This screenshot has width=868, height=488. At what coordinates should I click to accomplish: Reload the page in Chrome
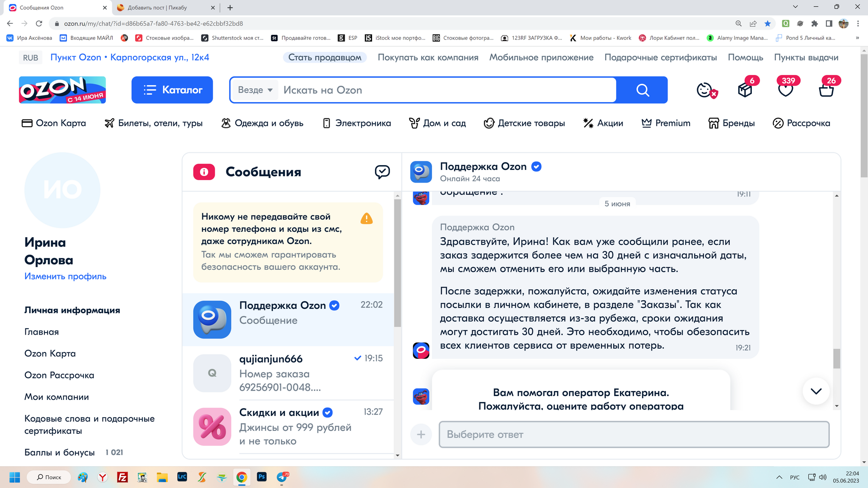(39, 24)
